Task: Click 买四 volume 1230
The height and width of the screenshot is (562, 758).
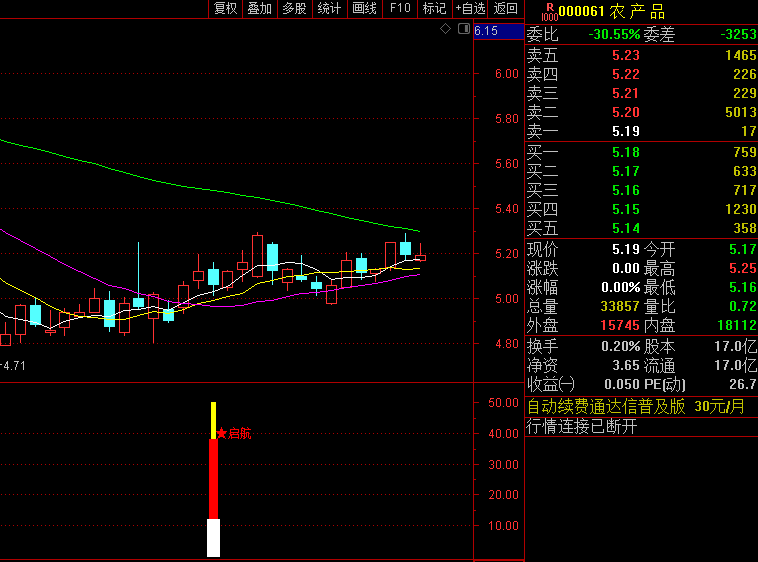Action: click(x=741, y=209)
